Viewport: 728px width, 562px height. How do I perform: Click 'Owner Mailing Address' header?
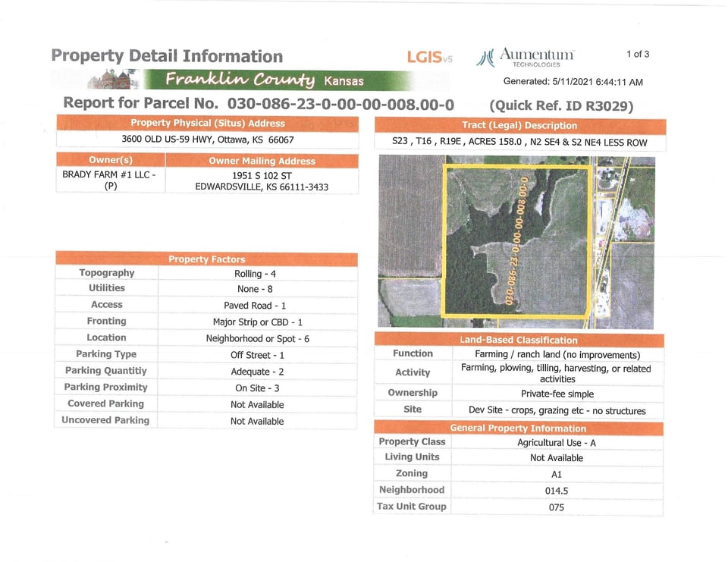pyautogui.click(x=262, y=161)
